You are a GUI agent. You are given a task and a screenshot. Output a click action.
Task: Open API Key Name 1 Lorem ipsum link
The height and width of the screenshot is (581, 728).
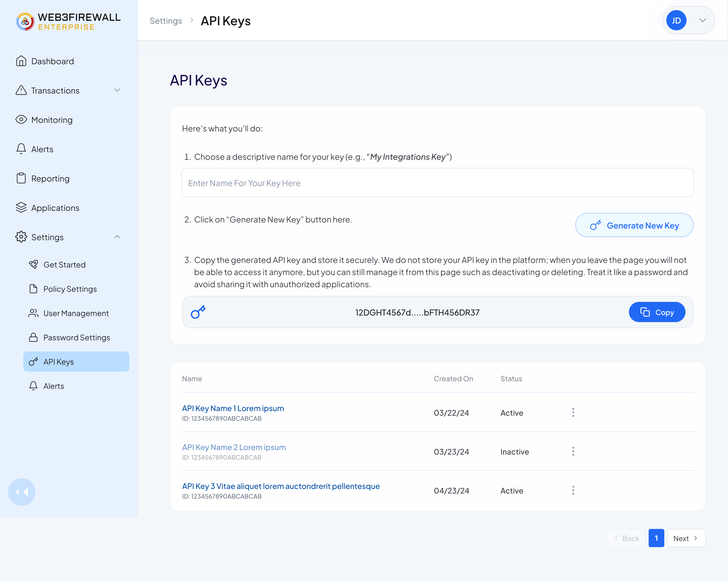[x=233, y=408]
